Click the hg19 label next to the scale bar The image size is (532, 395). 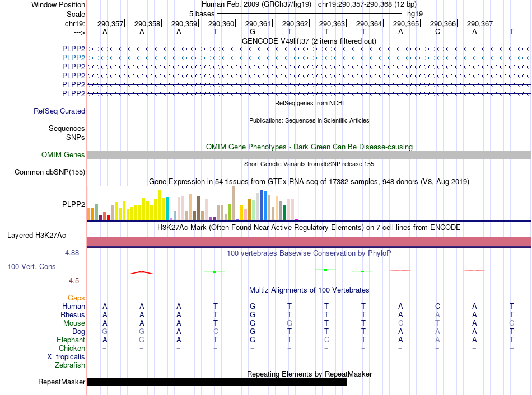point(415,14)
